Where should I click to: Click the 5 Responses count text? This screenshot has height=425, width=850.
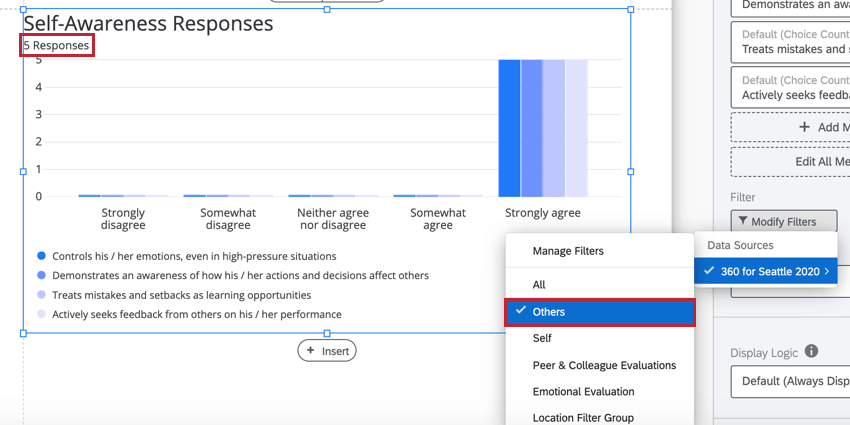pos(56,46)
